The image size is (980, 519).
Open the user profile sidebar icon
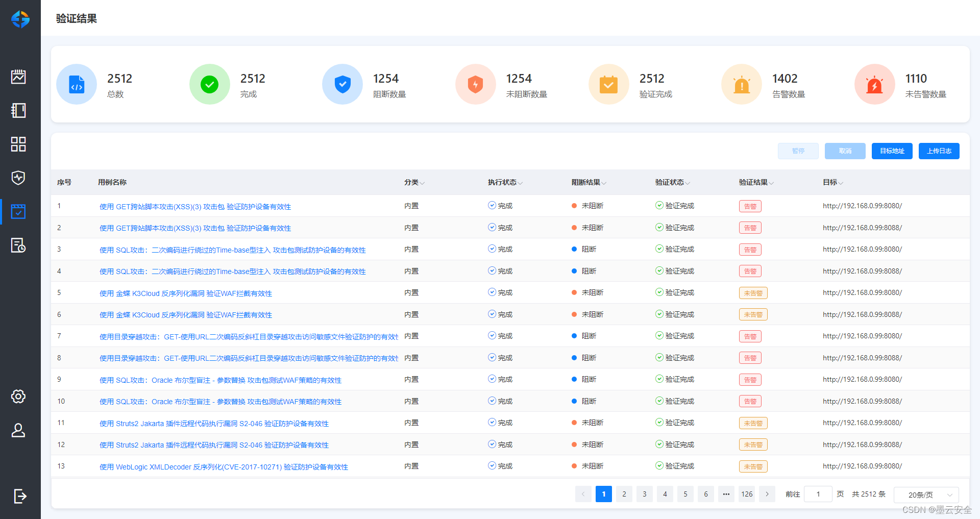point(18,430)
